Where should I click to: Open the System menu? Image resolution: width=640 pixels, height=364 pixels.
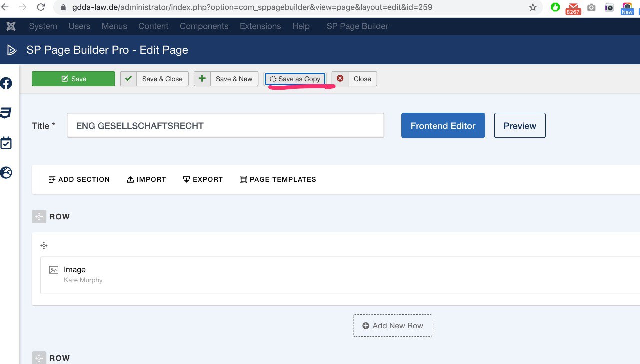pyautogui.click(x=43, y=26)
